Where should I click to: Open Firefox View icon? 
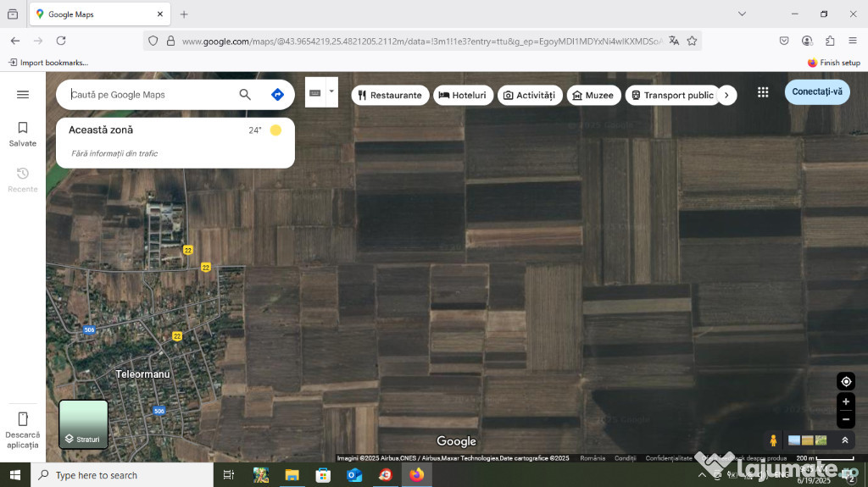click(x=13, y=14)
